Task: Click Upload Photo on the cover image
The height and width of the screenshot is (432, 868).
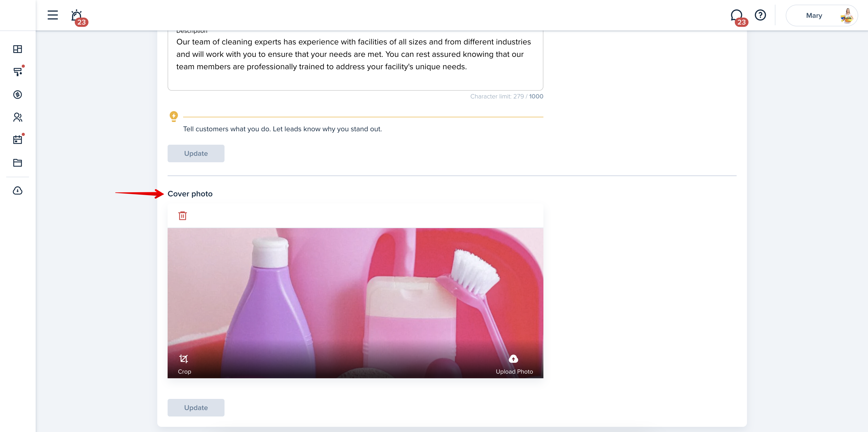Action: point(514,364)
